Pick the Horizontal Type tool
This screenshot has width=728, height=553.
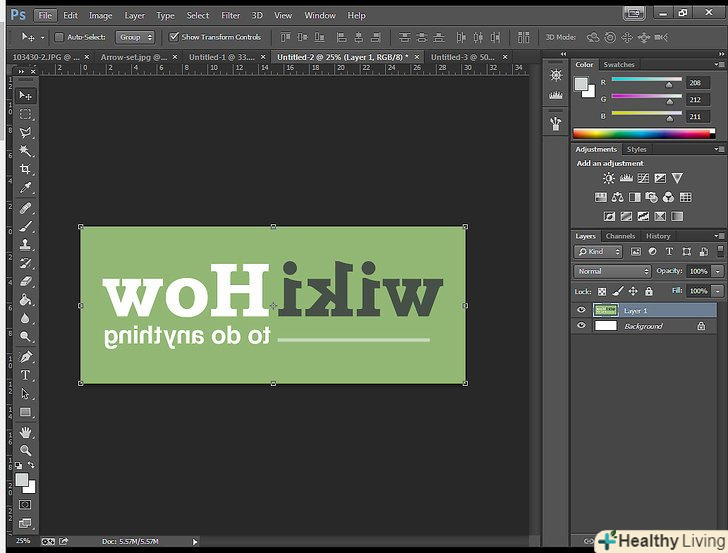[26, 375]
